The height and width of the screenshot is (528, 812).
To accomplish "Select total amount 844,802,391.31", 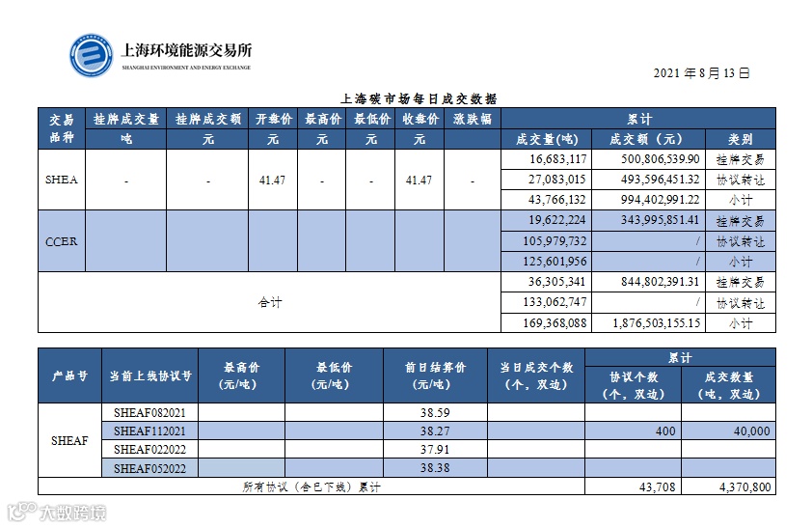I will coord(661,282).
